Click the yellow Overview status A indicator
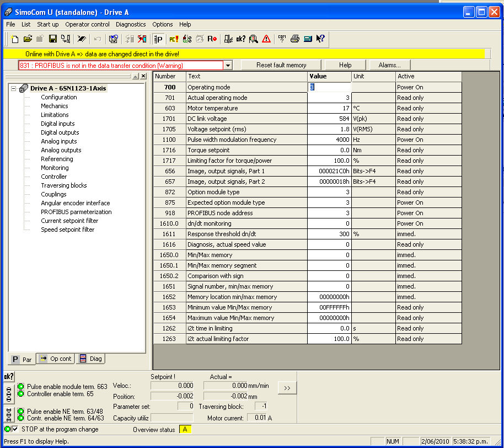Image resolution: width=504 pixels, height=448 pixels. point(185,429)
